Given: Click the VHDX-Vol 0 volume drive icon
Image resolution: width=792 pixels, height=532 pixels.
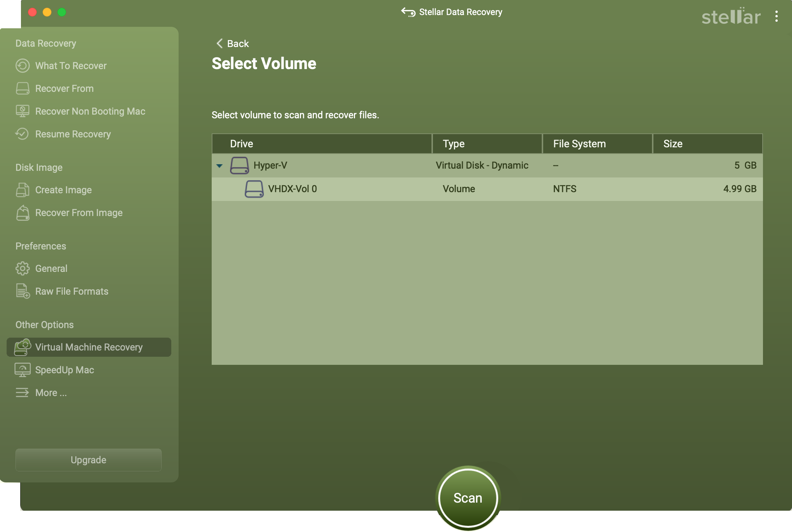Looking at the screenshot, I should point(254,189).
